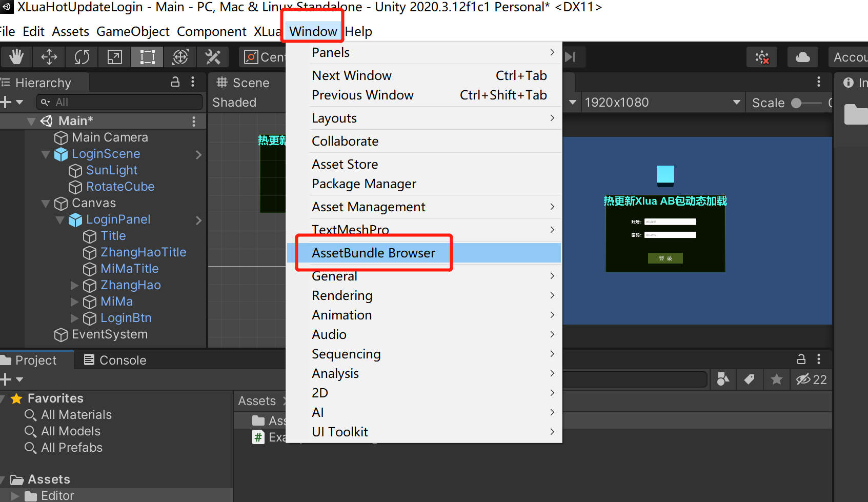This screenshot has width=868, height=502.
Task: Expand the Layouts submenu
Action: tap(424, 118)
